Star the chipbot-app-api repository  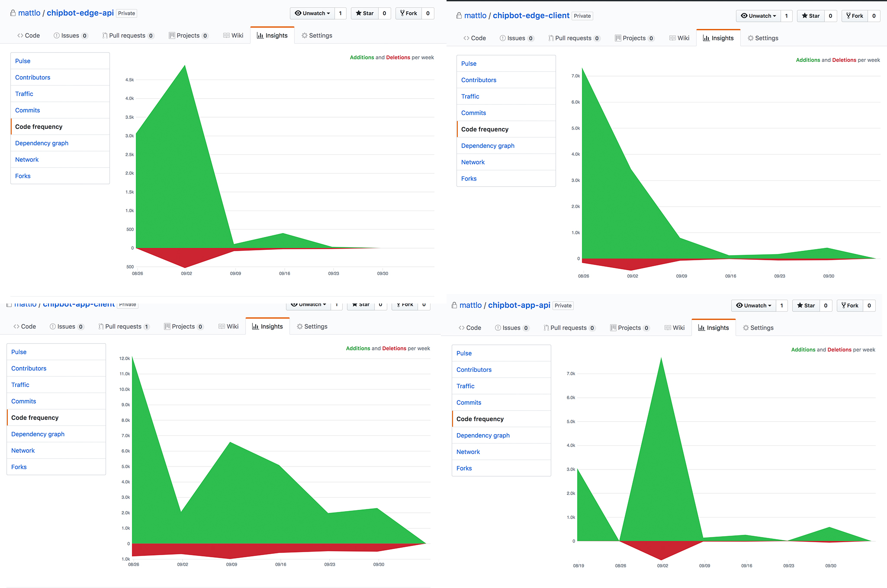click(806, 306)
